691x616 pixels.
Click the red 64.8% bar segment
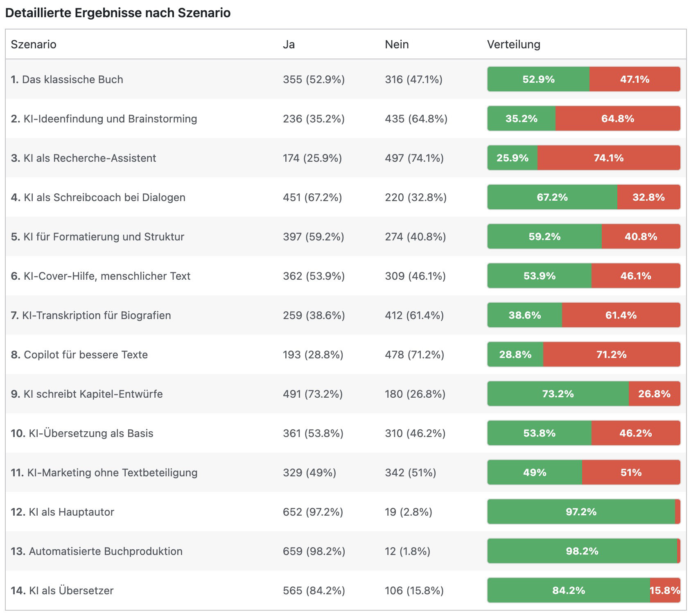(x=617, y=119)
